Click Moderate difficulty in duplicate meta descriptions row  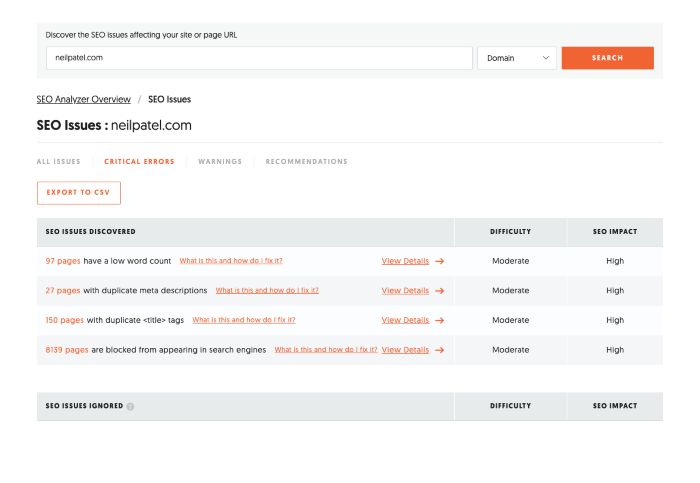(x=511, y=291)
